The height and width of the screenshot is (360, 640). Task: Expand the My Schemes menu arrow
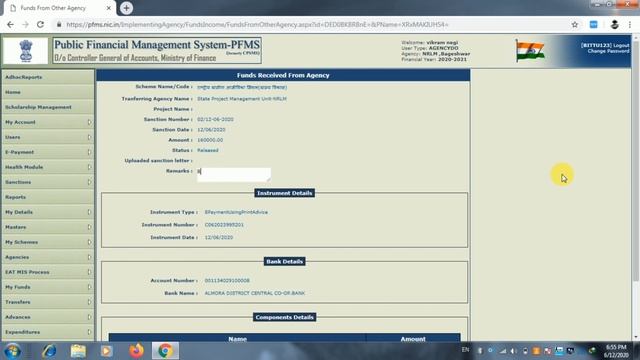89,242
